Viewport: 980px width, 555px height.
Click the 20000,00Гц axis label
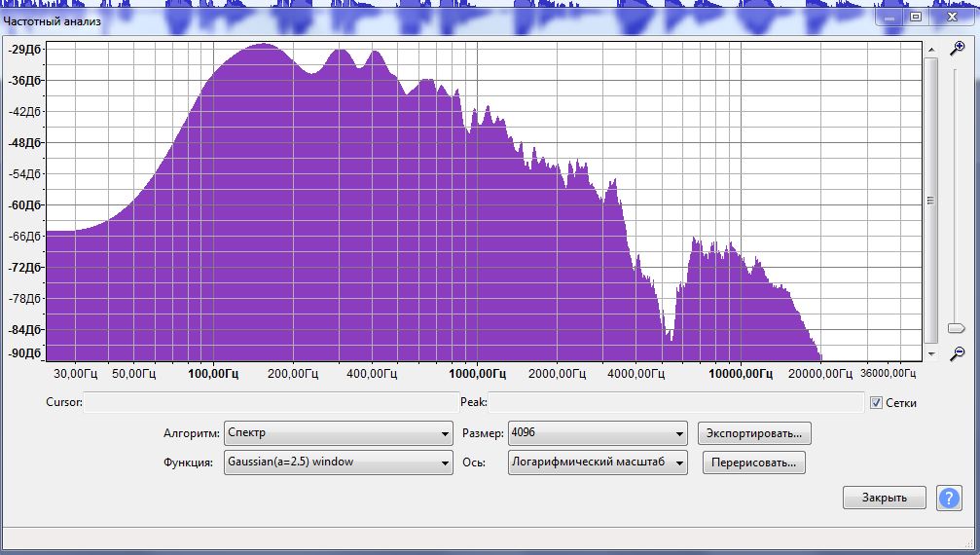(x=820, y=374)
